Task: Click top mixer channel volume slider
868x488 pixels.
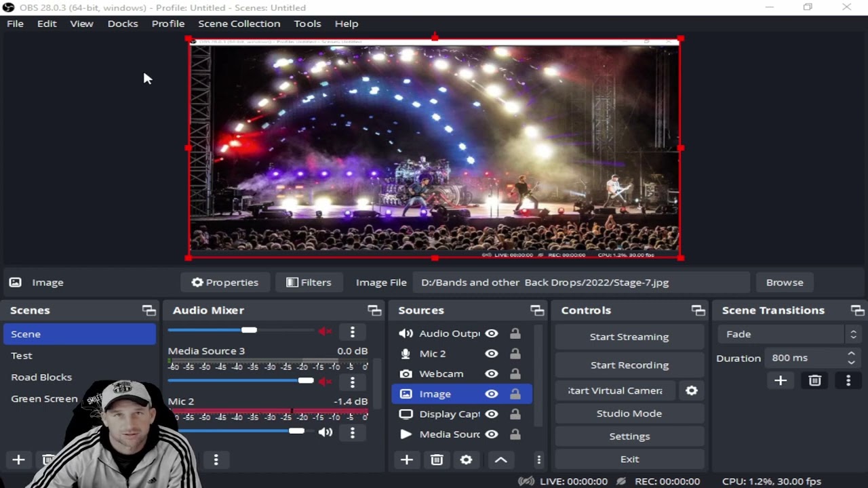Action: [x=241, y=330]
